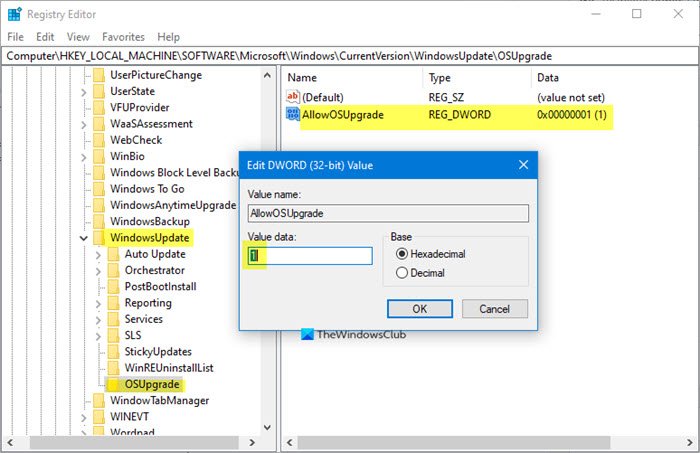
Task: Collapse the WindowsUpdate key
Action: (x=83, y=238)
